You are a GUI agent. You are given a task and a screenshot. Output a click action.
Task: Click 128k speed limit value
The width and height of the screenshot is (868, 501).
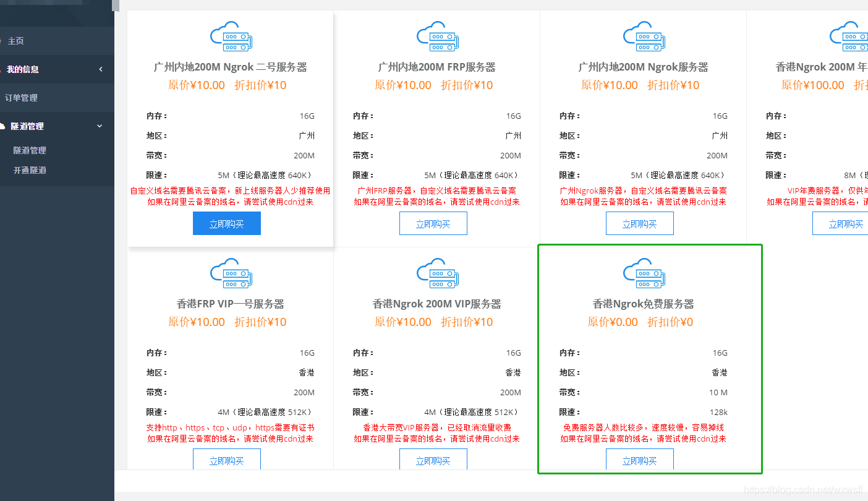pyautogui.click(x=719, y=412)
